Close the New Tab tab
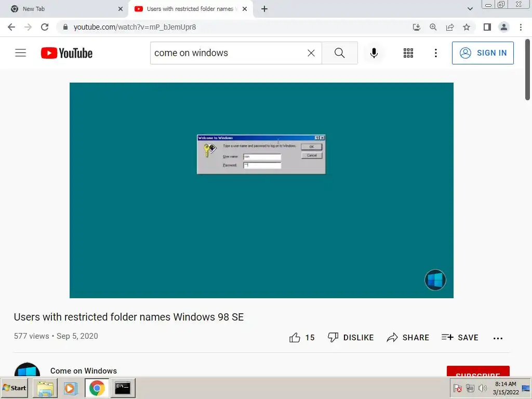 coord(120,9)
